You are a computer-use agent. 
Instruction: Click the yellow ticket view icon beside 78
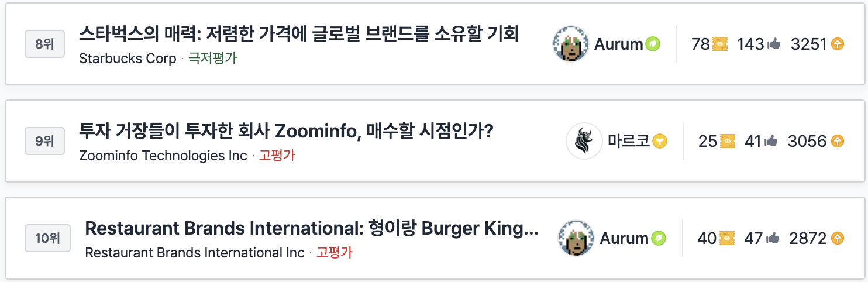pos(720,44)
